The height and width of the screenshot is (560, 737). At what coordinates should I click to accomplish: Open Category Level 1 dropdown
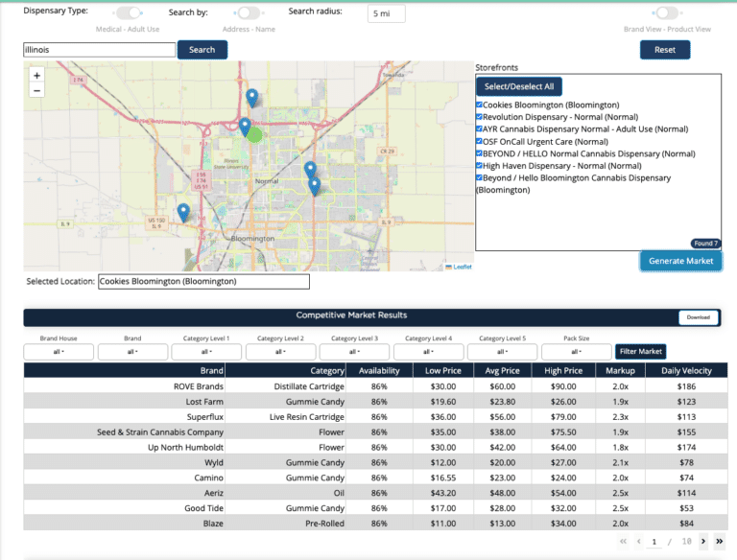tap(206, 351)
